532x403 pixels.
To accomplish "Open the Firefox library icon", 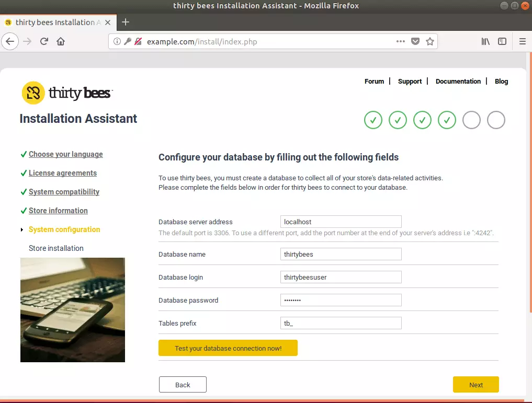I will [485, 41].
